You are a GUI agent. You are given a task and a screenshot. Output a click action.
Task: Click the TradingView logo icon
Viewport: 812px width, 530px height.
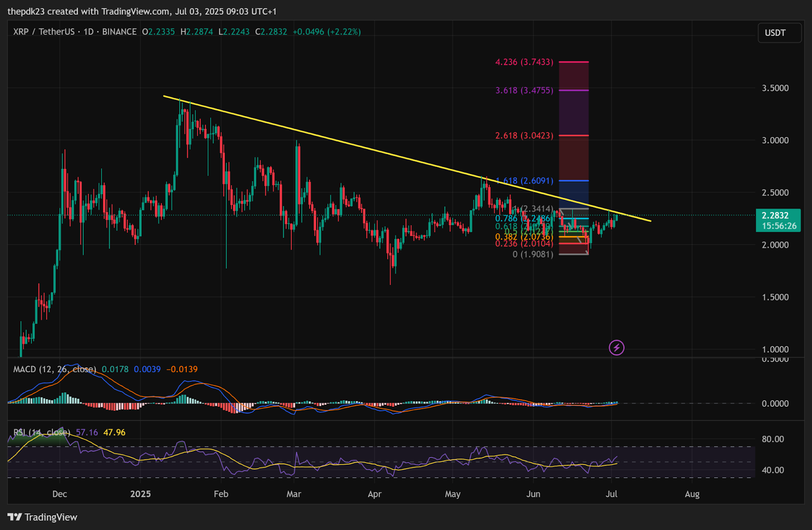[15, 517]
